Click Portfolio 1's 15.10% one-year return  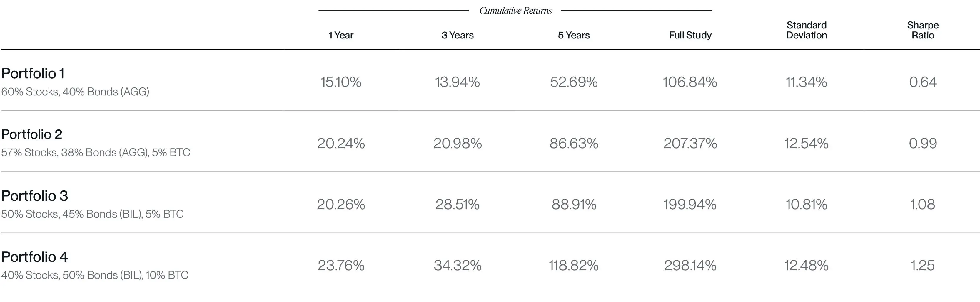(341, 82)
